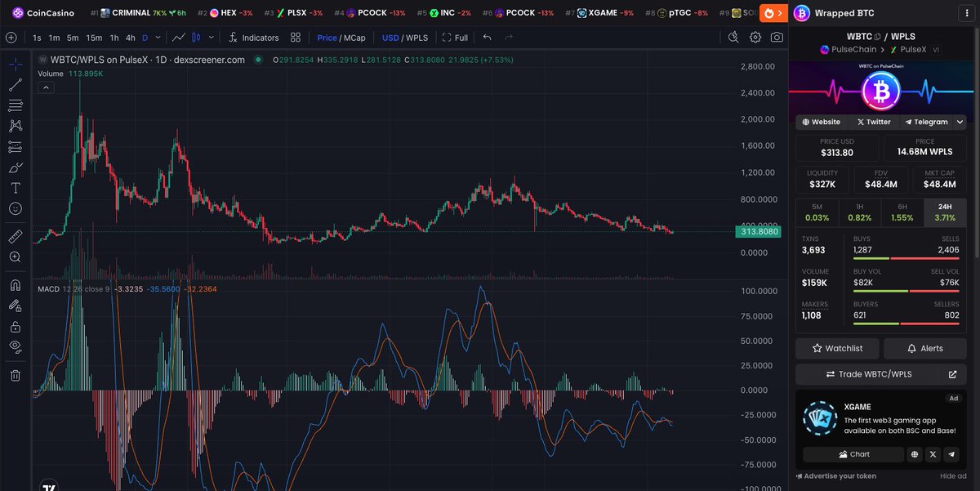Image resolution: width=980 pixels, height=491 pixels.
Task: Select the 5M price change tab
Action: click(x=817, y=212)
